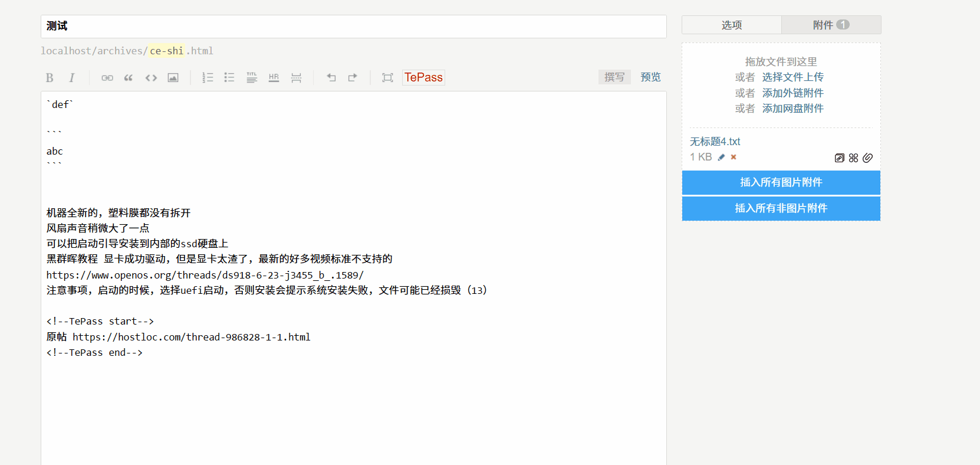Insert an image using the picture icon

(x=173, y=78)
